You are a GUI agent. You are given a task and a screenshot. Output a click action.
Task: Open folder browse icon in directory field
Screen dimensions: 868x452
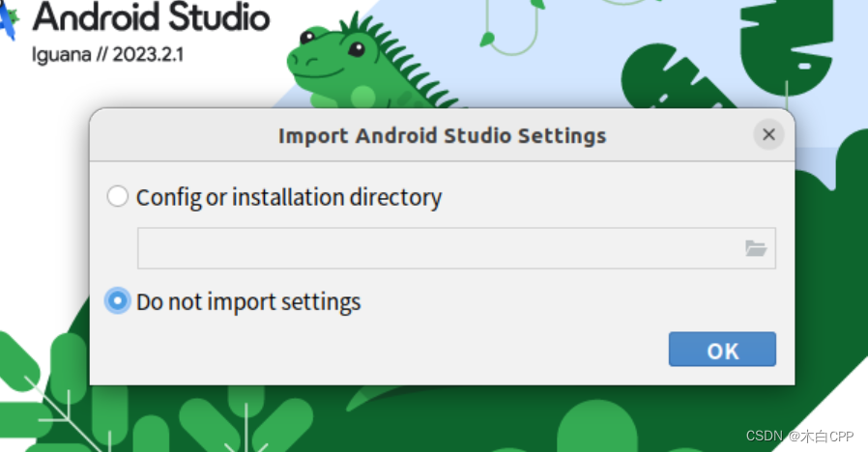point(755,248)
